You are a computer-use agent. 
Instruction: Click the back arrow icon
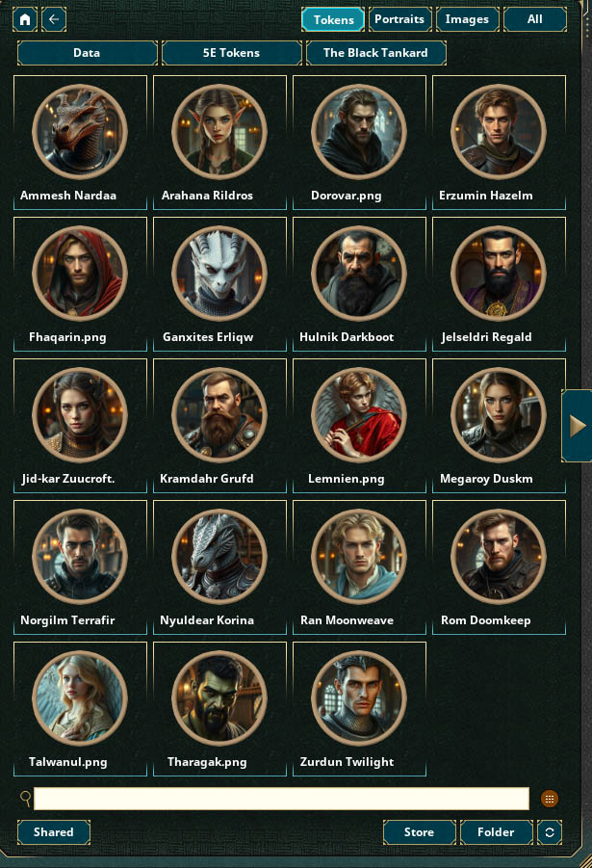click(54, 19)
